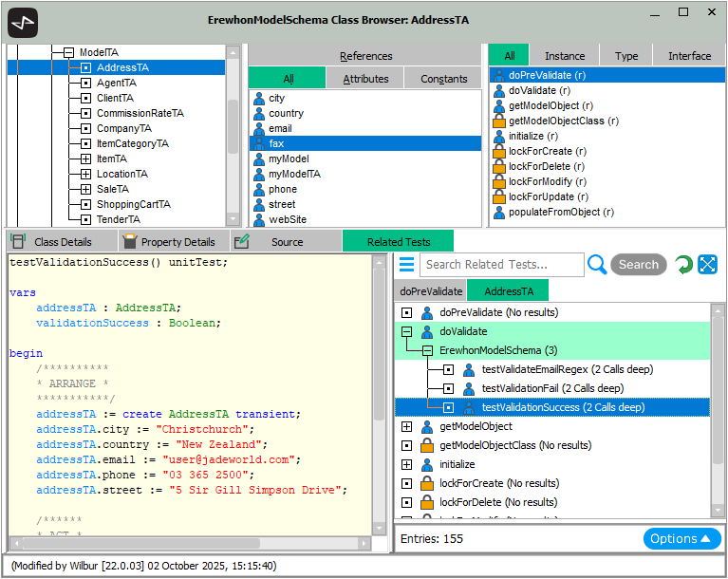The image size is (728, 579).
Task: Select the doPreValidate tests tab
Action: [x=431, y=291]
